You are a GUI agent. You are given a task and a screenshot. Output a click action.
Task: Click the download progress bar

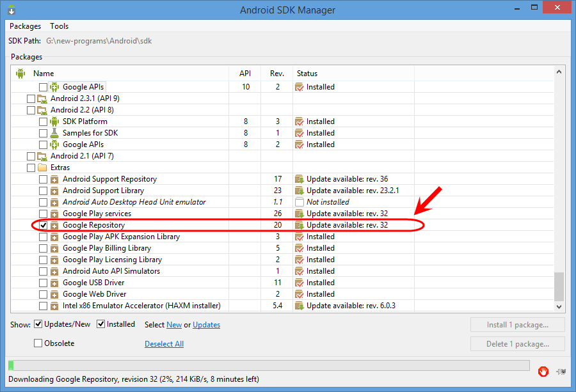pyautogui.click(x=269, y=365)
